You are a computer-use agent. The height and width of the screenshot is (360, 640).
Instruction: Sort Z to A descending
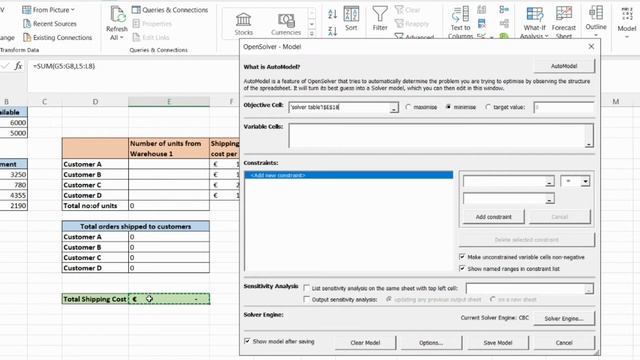pos(333,31)
